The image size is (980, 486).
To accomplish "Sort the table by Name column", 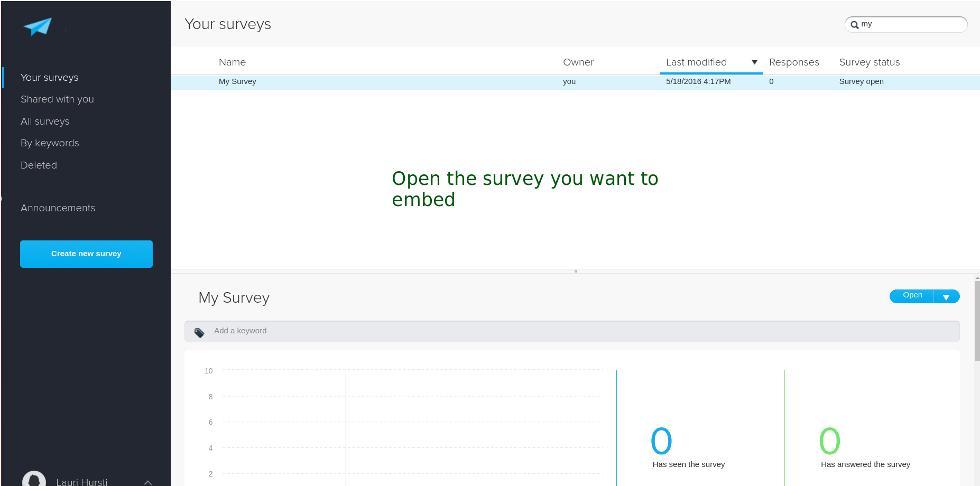I will point(232,62).
